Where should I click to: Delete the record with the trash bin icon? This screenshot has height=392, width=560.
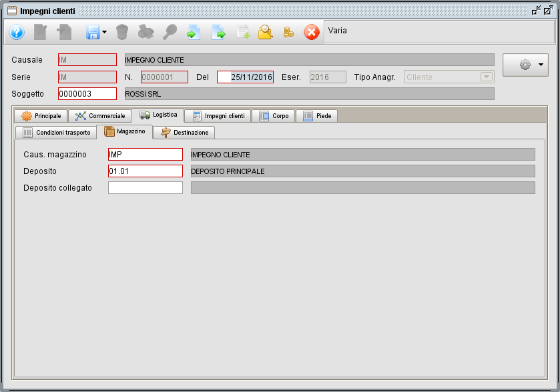pyautogui.click(x=123, y=31)
